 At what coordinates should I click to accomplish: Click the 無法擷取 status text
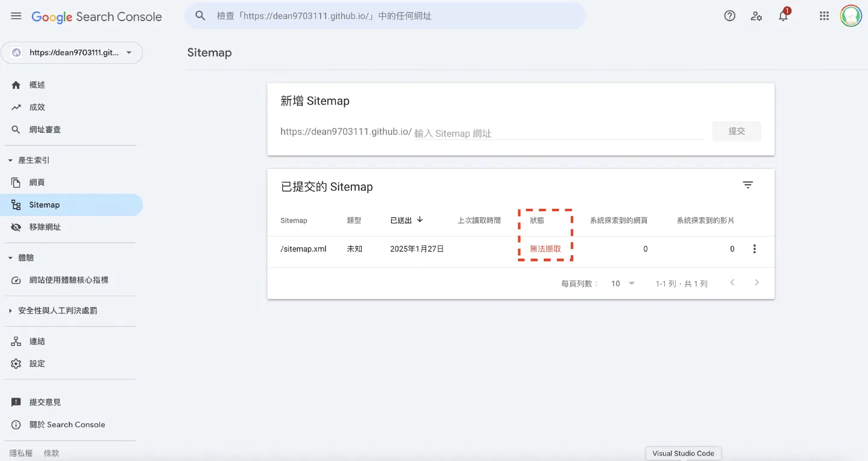coord(546,249)
